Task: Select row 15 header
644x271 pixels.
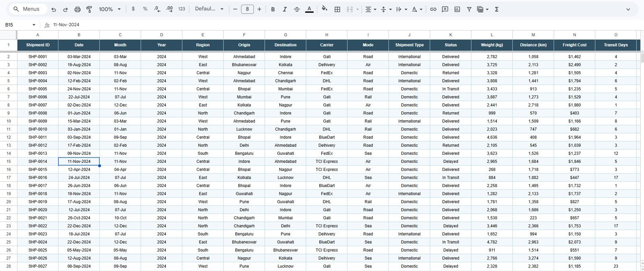Action: (8, 161)
